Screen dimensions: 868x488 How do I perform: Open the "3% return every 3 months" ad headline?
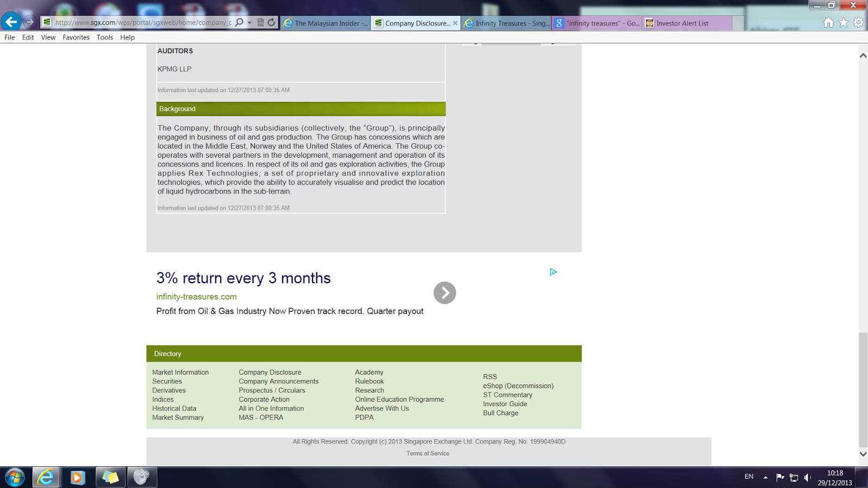click(x=244, y=278)
